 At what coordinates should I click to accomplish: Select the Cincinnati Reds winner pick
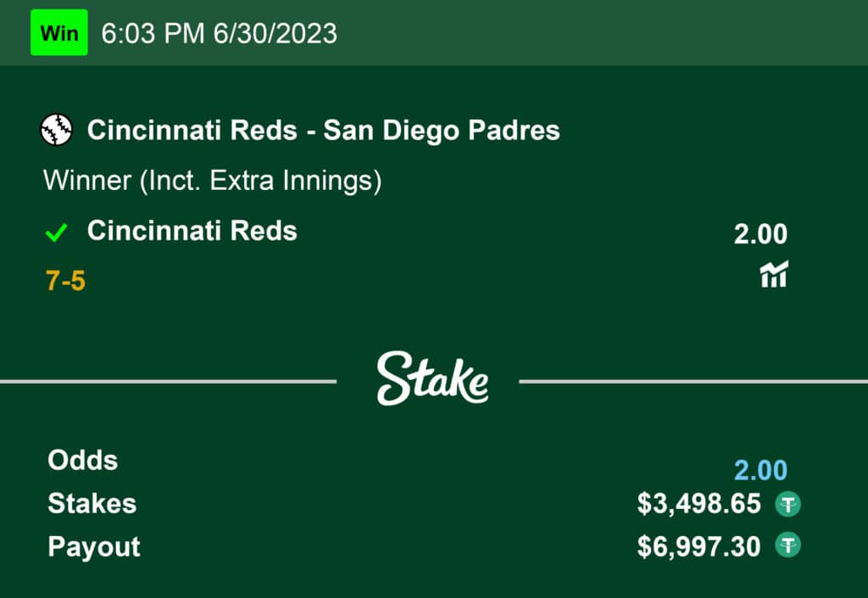[192, 231]
